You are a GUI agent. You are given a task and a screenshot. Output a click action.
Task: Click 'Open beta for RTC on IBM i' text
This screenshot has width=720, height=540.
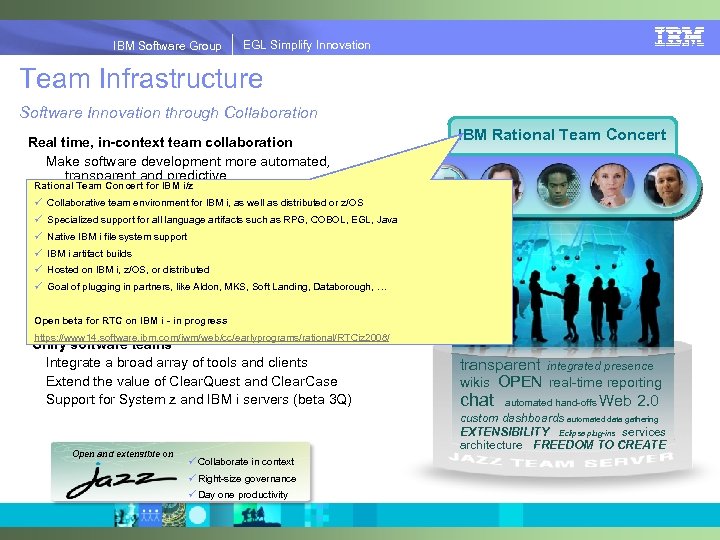click(130, 321)
